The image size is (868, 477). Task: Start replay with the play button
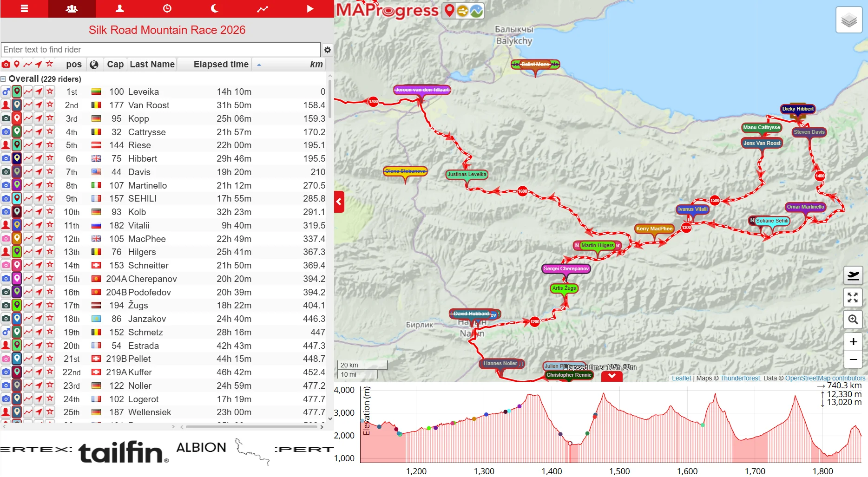pos(310,9)
